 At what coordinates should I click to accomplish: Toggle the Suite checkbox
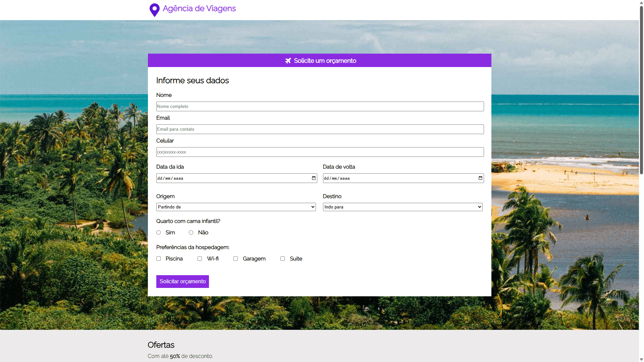[283, 259]
